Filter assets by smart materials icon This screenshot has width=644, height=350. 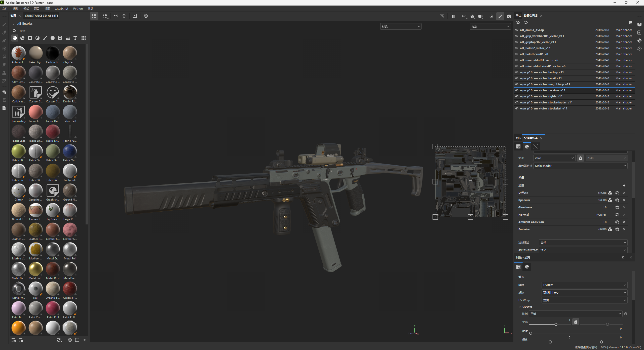22,38
